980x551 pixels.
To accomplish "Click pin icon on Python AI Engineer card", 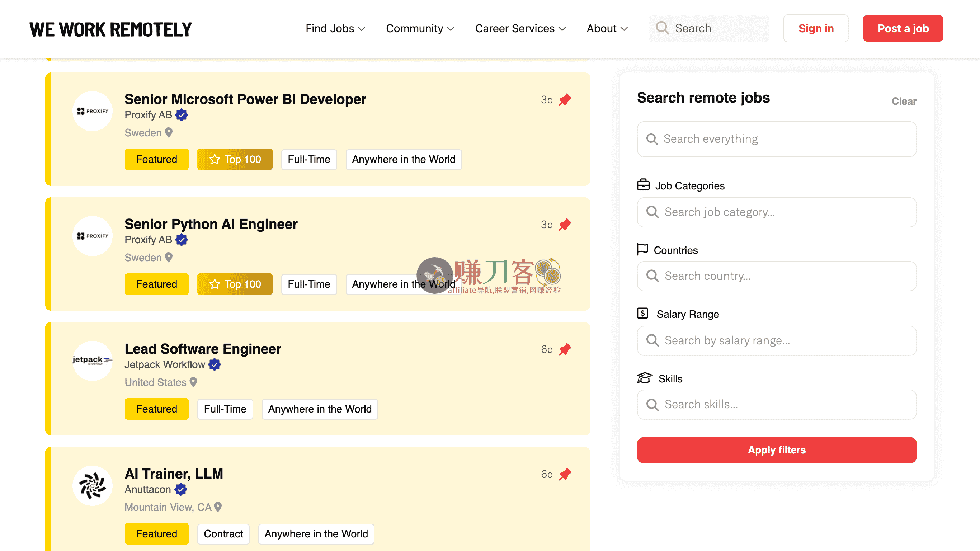I will click(565, 225).
